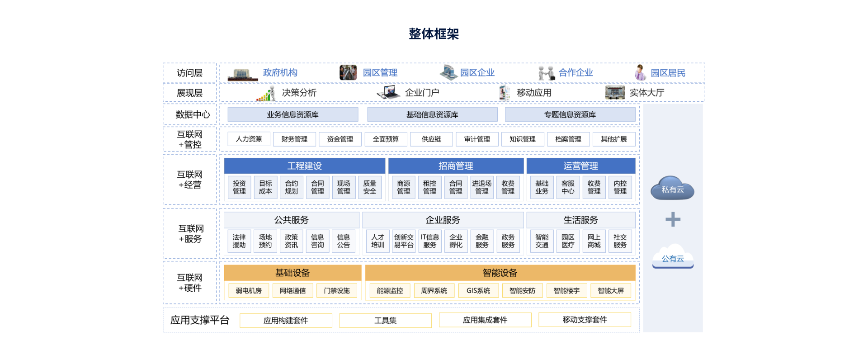Click the 智能设备 orange header
The image size is (868, 360).
500,273
